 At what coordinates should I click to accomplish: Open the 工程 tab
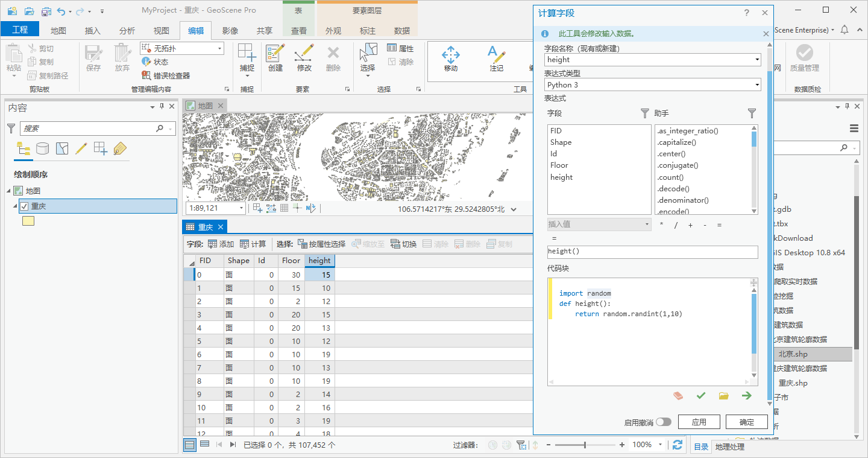20,30
